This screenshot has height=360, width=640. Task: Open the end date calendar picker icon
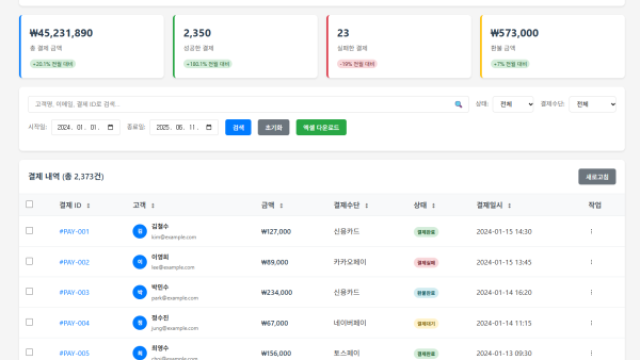pos(209,127)
